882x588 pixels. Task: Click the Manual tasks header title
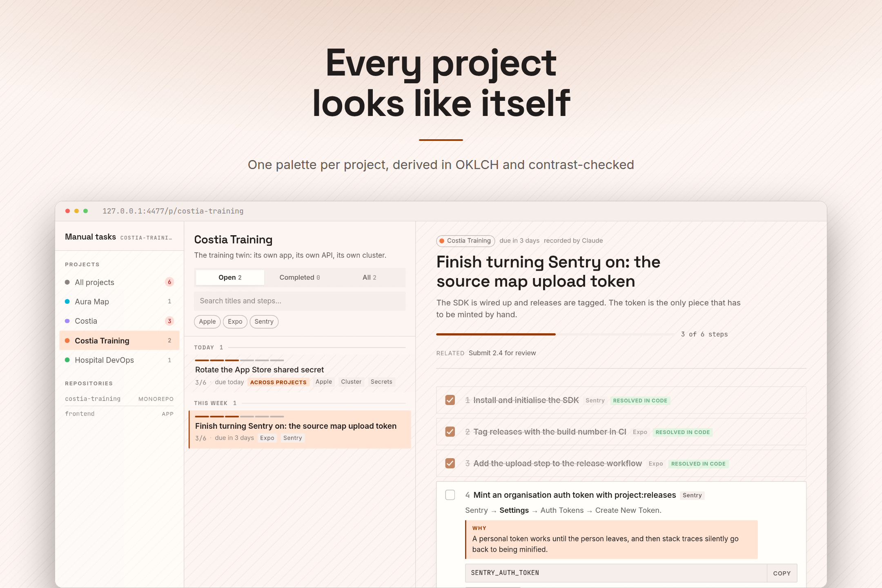coord(91,237)
